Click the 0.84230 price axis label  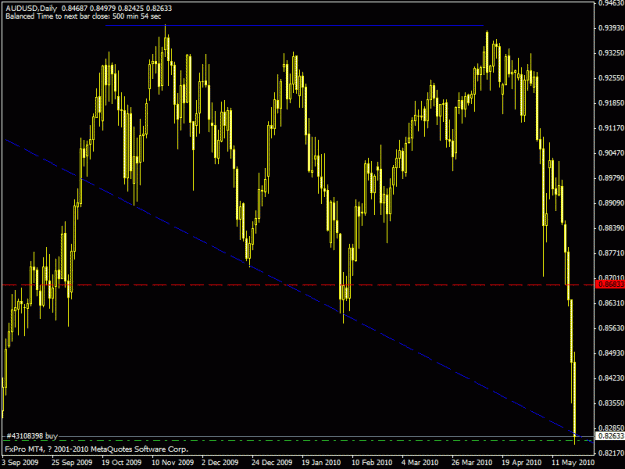[611, 378]
